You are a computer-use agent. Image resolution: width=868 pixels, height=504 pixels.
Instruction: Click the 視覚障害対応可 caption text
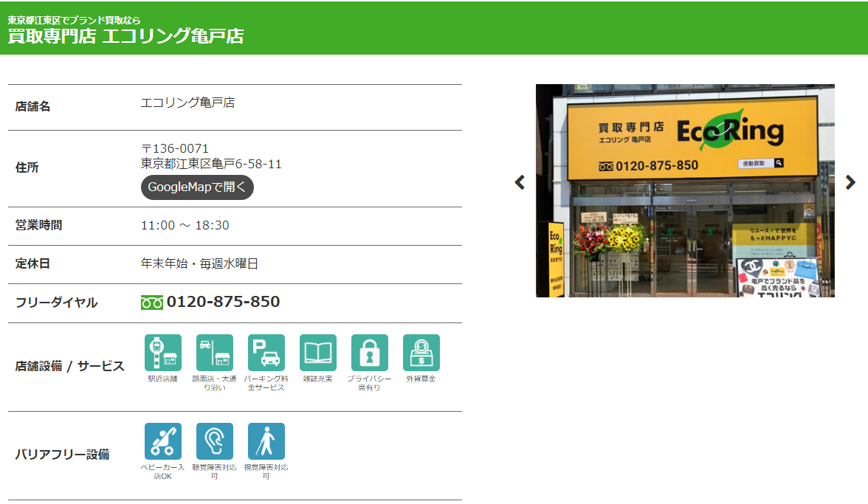point(266,472)
